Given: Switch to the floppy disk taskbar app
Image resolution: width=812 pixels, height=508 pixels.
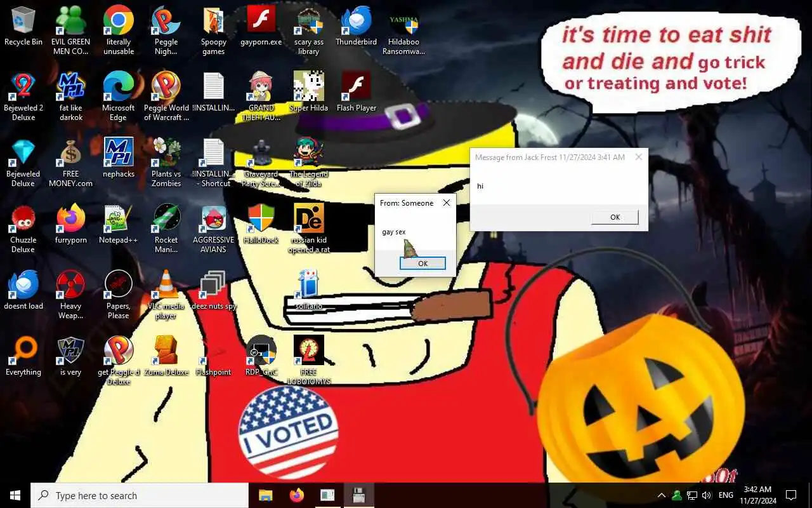Looking at the screenshot, I should click(358, 495).
